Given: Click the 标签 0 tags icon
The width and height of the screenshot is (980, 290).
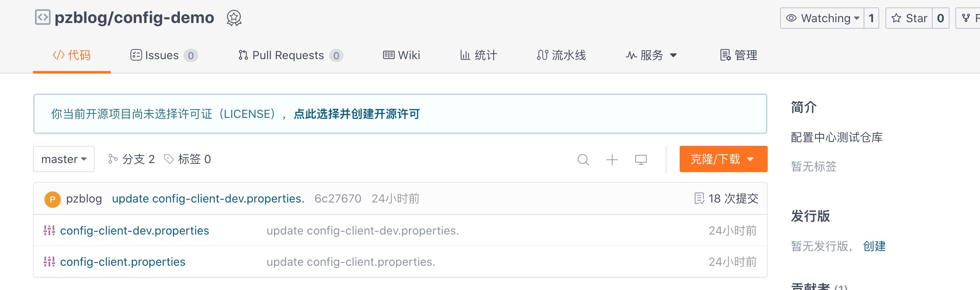Looking at the screenshot, I should [169, 159].
